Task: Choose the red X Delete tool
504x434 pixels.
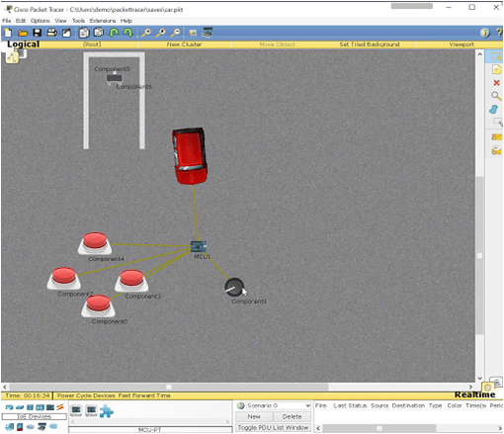Action: (x=496, y=83)
